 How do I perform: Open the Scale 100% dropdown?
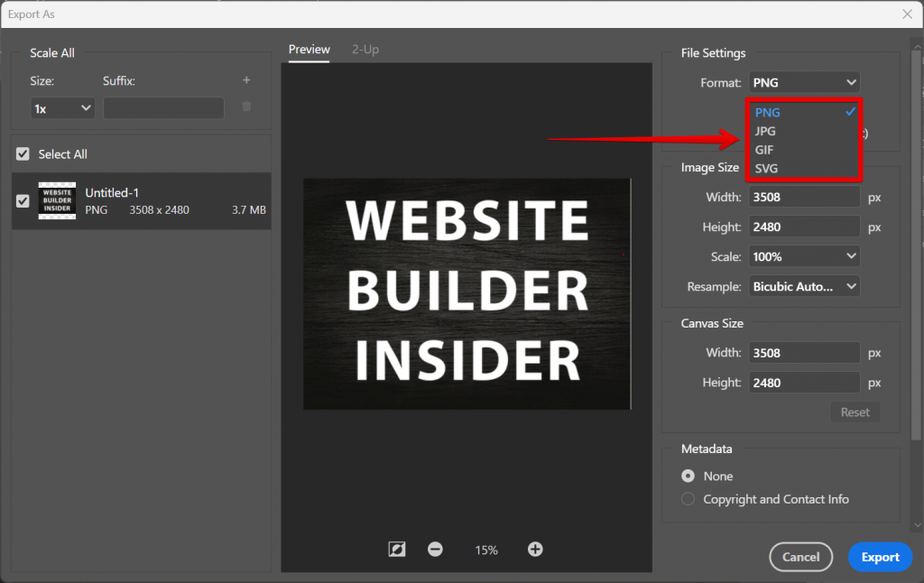[804, 256]
